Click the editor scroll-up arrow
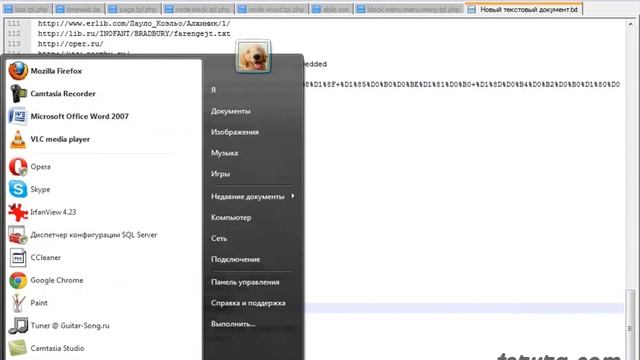 tap(630, 24)
